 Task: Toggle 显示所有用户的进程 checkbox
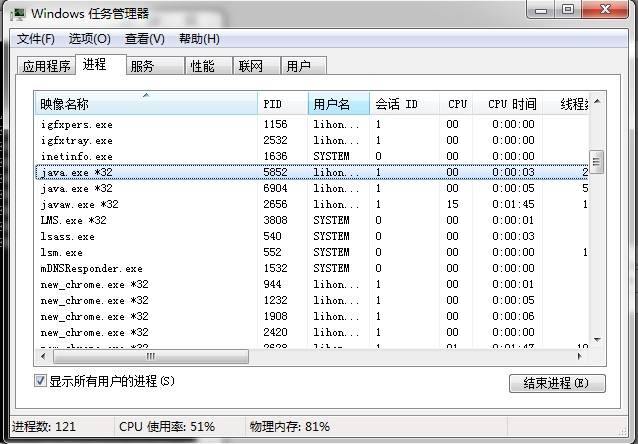tap(40, 381)
